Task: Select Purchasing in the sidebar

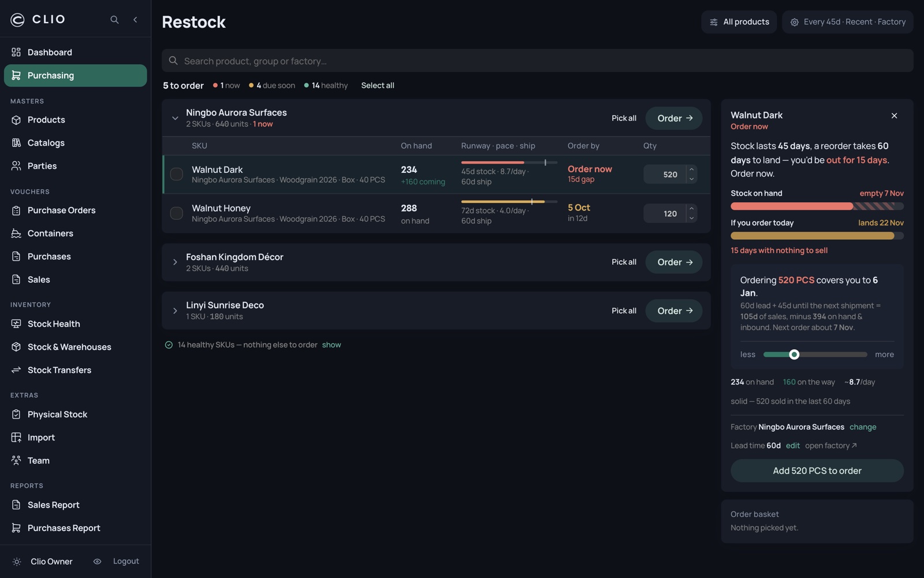Action: (x=76, y=75)
